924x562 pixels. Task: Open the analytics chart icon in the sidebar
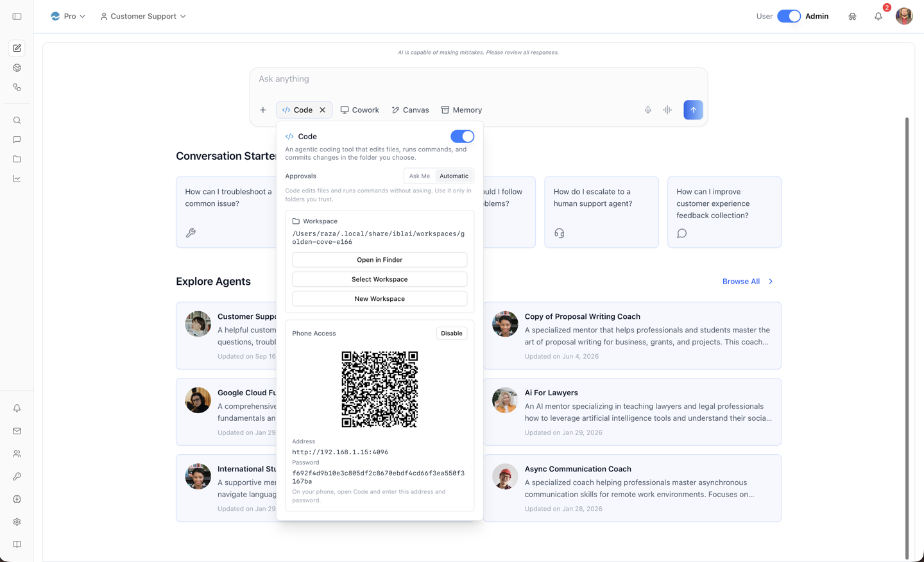coord(17,178)
